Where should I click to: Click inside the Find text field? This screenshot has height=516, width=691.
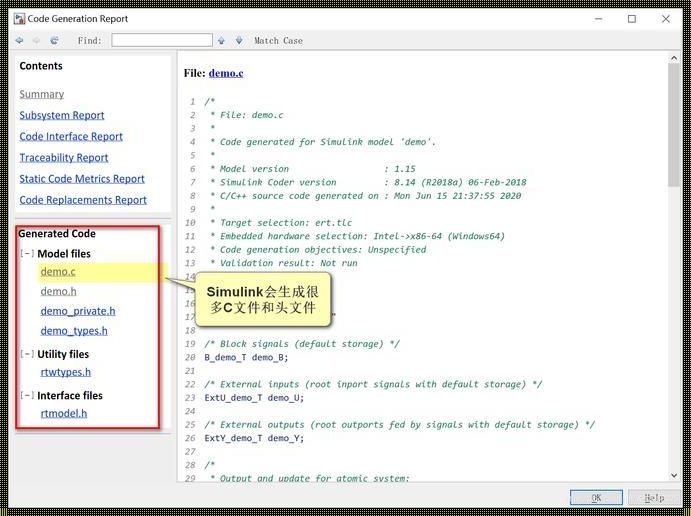click(161, 40)
